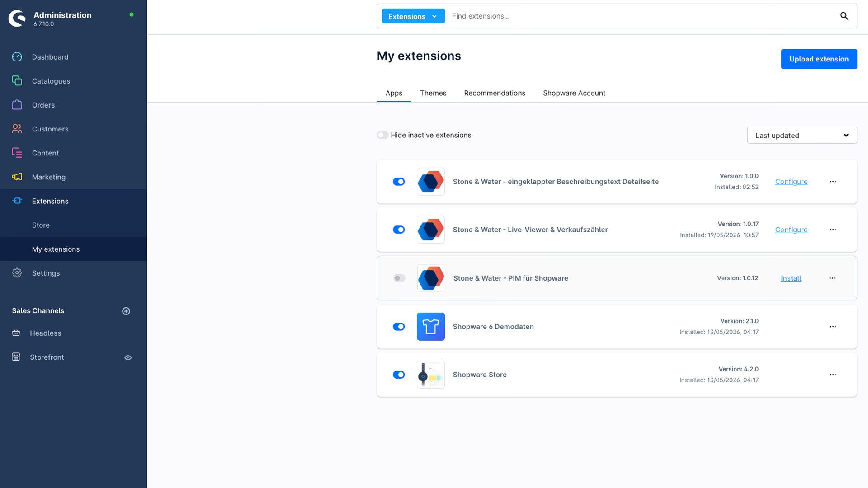Screen dimensions: 868x488
Task: Click the Content layout icon
Action: click(17, 153)
